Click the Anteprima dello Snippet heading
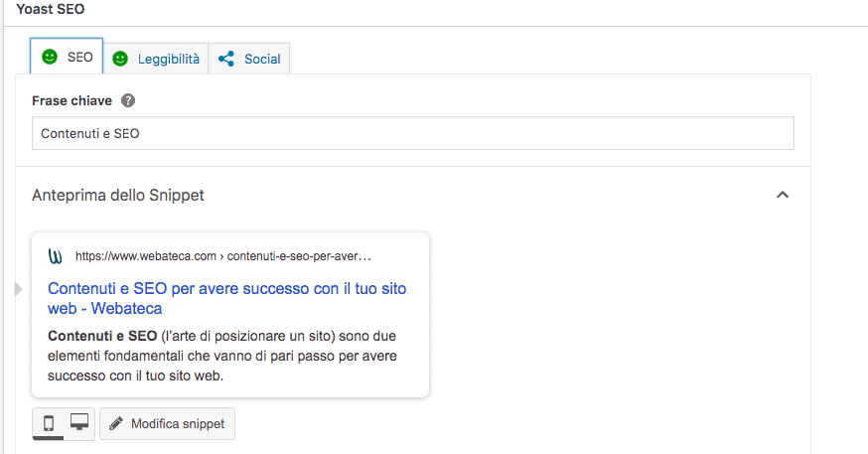 tap(118, 195)
